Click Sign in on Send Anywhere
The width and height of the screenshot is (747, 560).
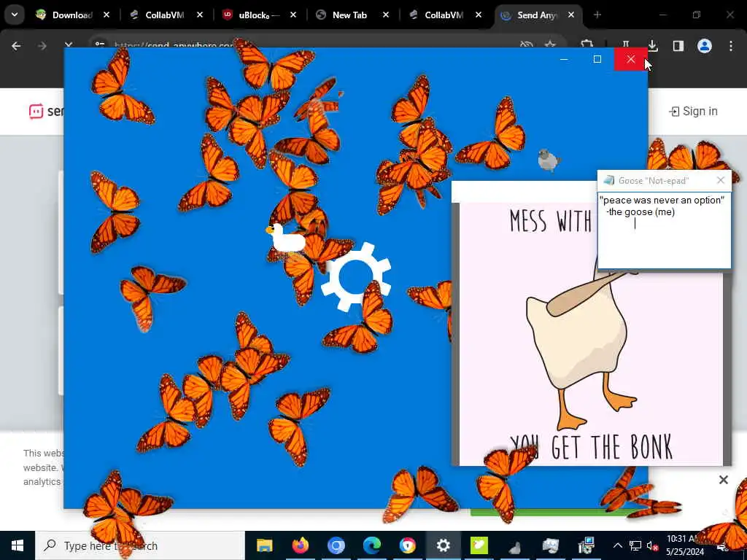click(x=693, y=112)
